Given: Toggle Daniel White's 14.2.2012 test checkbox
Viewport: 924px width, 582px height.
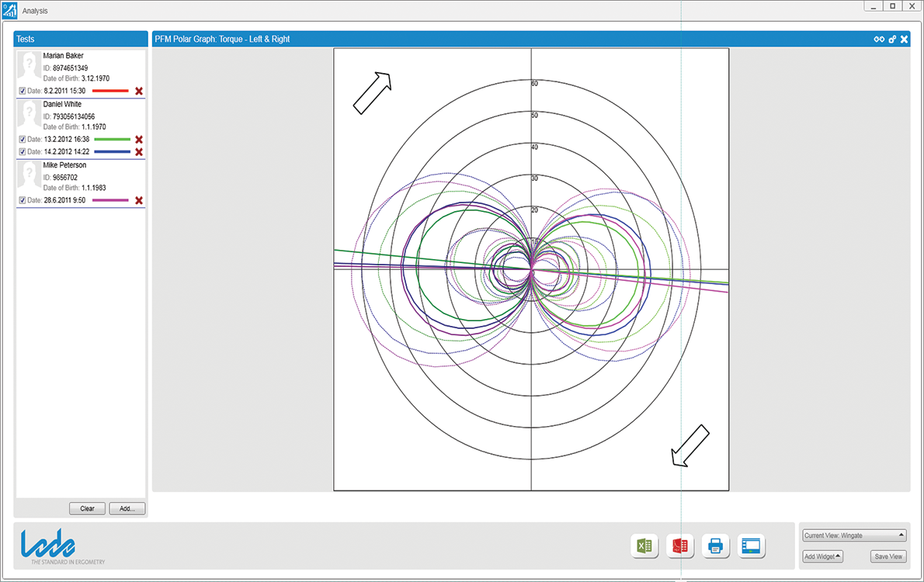Looking at the screenshot, I should [23, 152].
